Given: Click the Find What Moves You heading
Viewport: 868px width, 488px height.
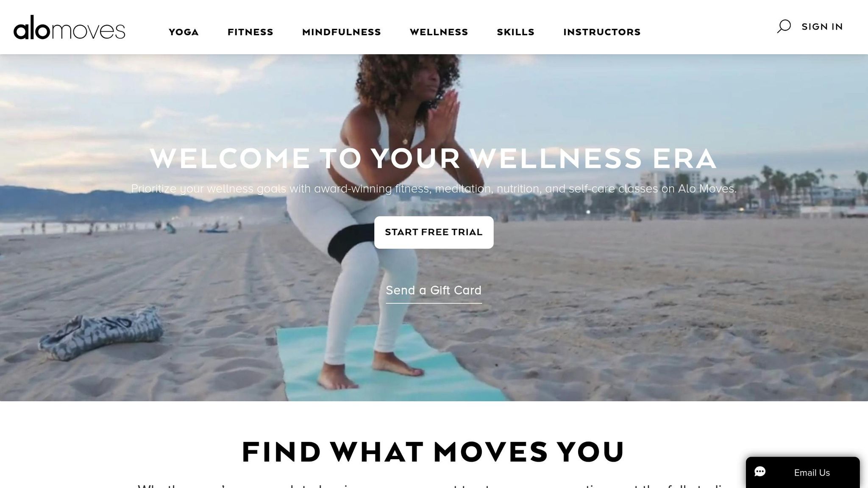Looking at the screenshot, I should (x=433, y=452).
